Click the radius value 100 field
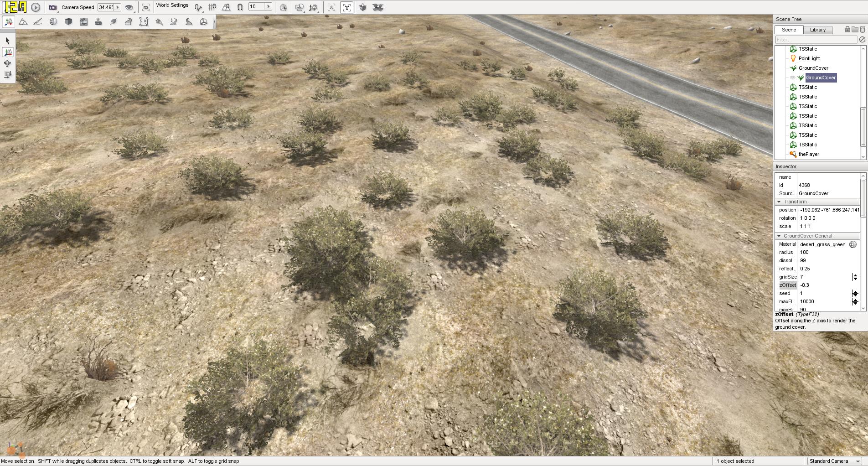This screenshot has width=868, height=466. tap(828, 252)
